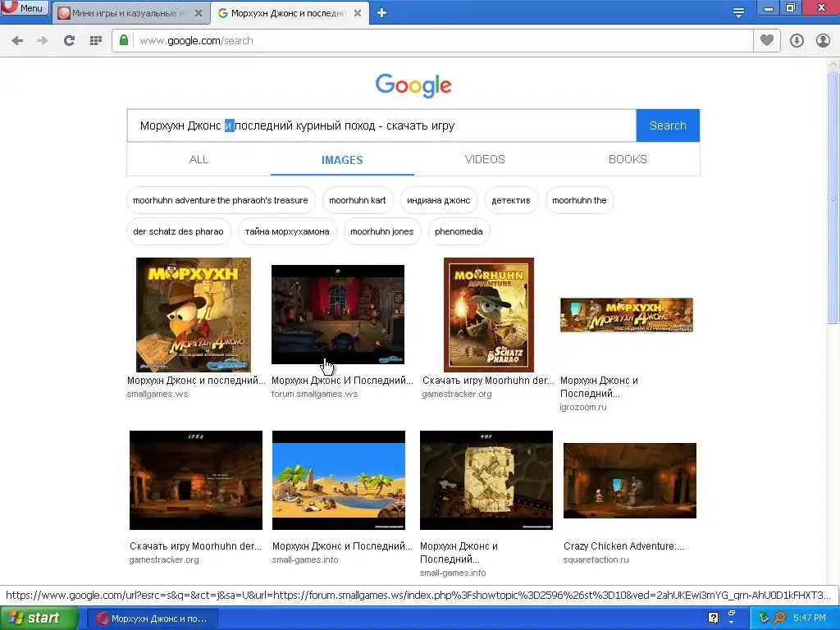Select the 'moorhuhn kart' suggestion chip

coord(358,200)
